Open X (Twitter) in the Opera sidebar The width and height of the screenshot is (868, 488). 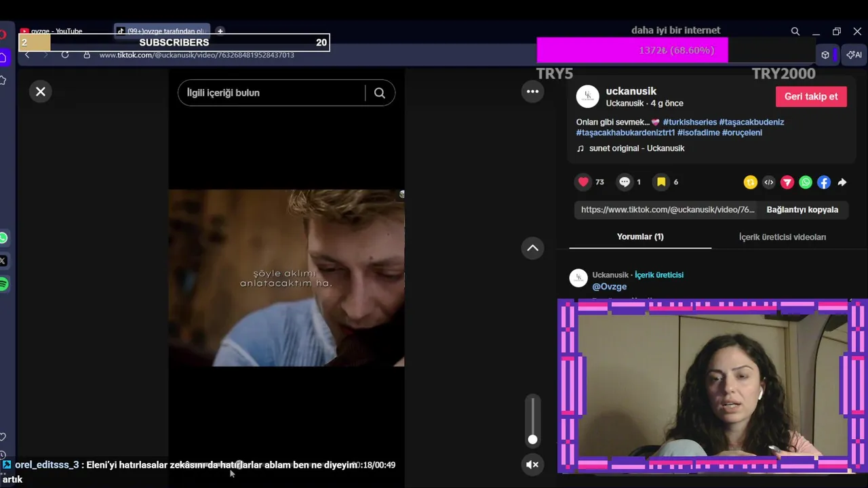coord(3,261)
